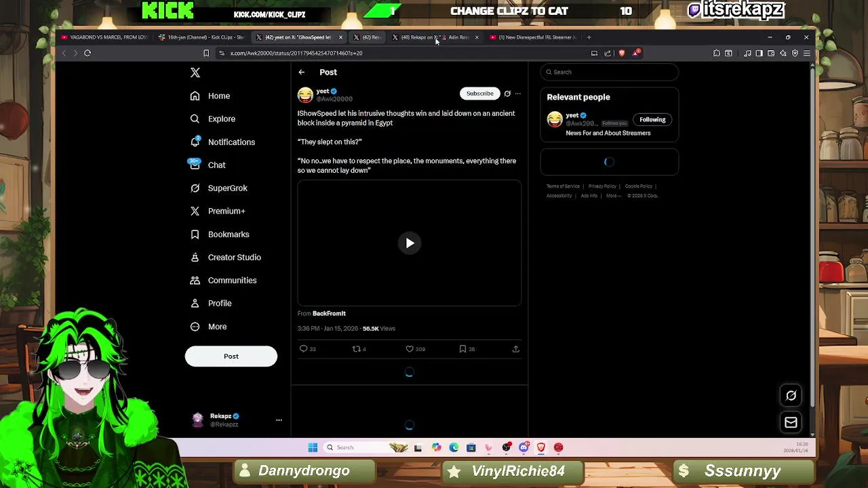Click the white Post button
Viewport: 868px width, 488px height.
(x=231, y=357)
